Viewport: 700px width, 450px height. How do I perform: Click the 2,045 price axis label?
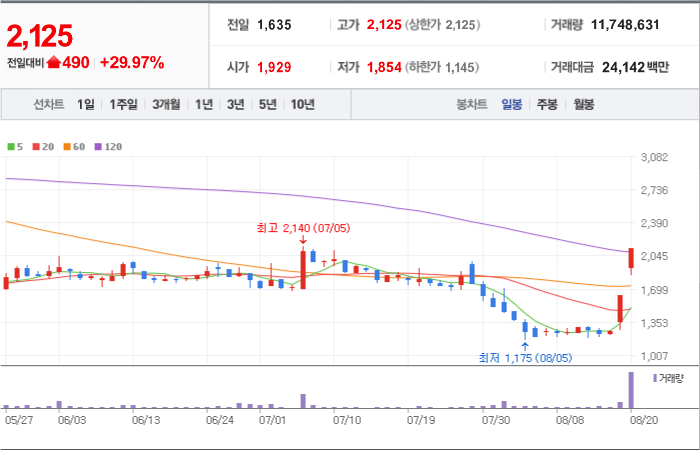pyautogui.click(x=654, y=257)
